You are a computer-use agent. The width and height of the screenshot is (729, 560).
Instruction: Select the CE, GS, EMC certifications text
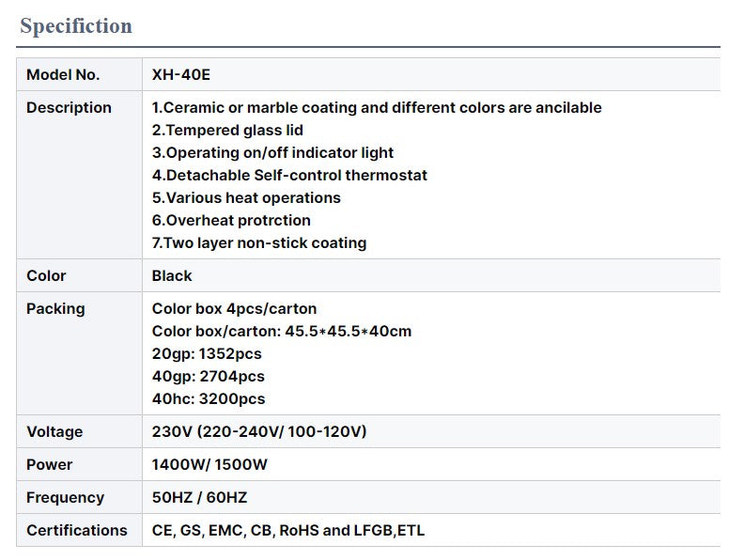coord(288,531)
